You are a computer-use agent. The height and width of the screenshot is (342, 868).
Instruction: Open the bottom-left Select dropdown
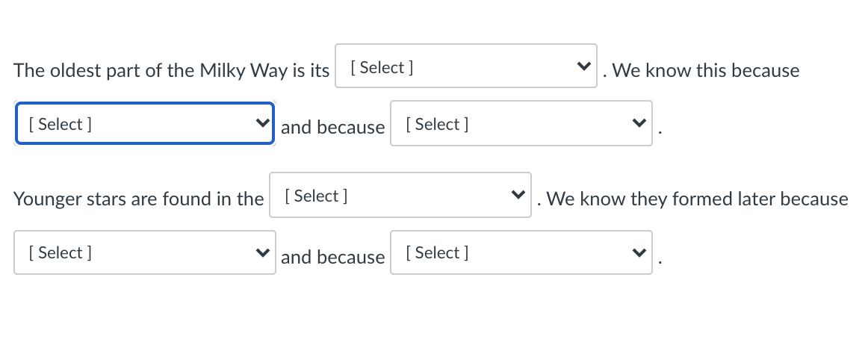pos(144,252)
